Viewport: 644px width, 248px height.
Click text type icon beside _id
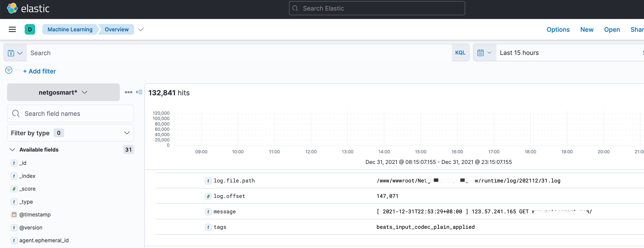14,163
